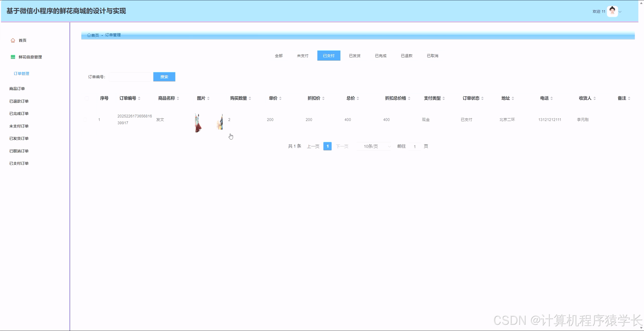Screen dimensions: 644x331
Task: Click the user avatar in the header
Action: point(612,11)
